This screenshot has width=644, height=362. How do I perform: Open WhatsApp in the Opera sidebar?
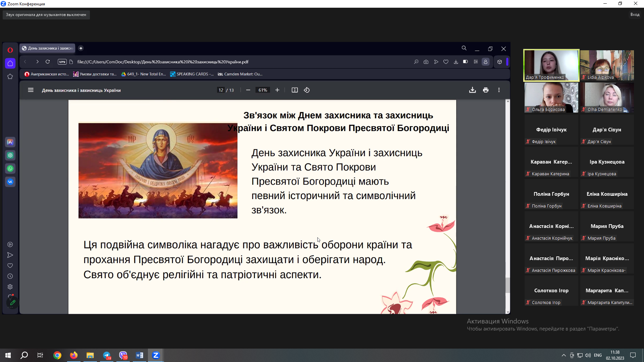click(10, 169)
